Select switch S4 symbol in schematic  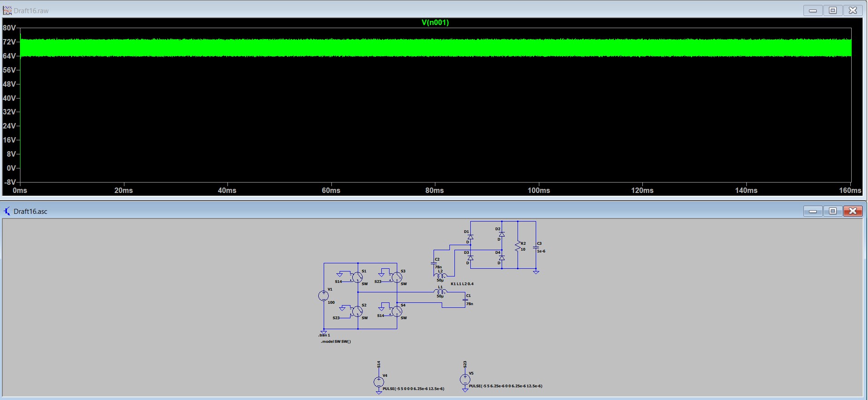tap(396, 311)
